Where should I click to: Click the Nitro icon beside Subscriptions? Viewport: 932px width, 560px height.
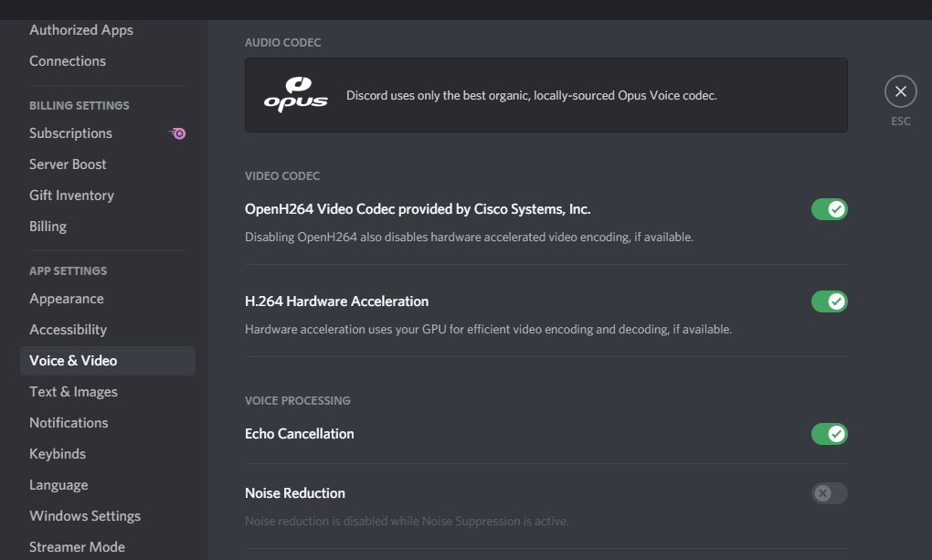click(177, 133)
